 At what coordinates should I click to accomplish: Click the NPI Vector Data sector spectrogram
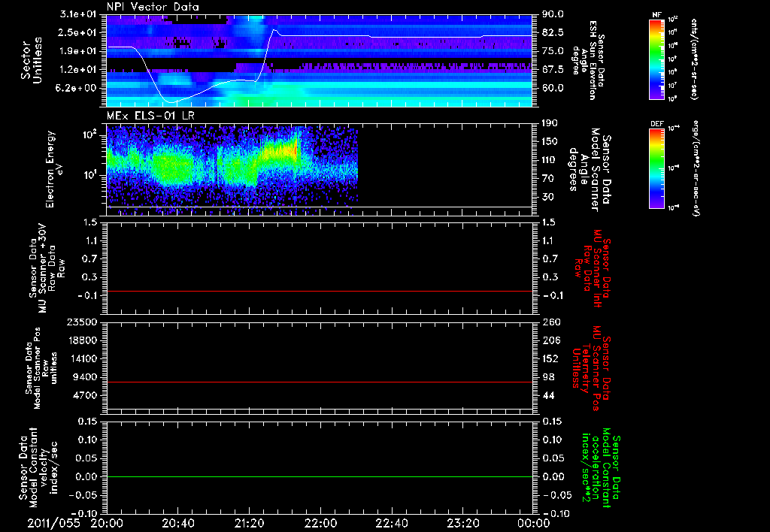click(x=319, y=61)
